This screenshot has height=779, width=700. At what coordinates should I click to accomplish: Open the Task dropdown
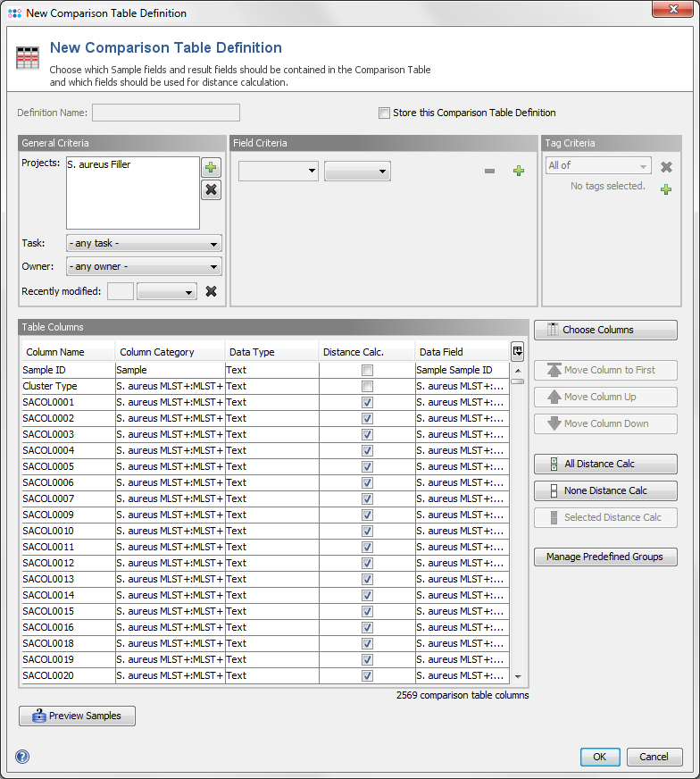click(144, 243)
